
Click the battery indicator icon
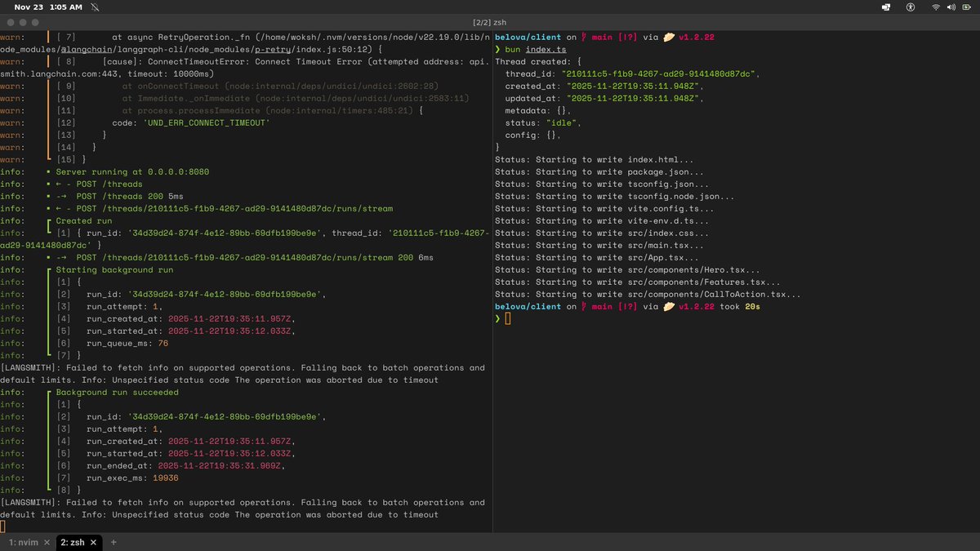point(967,7)
